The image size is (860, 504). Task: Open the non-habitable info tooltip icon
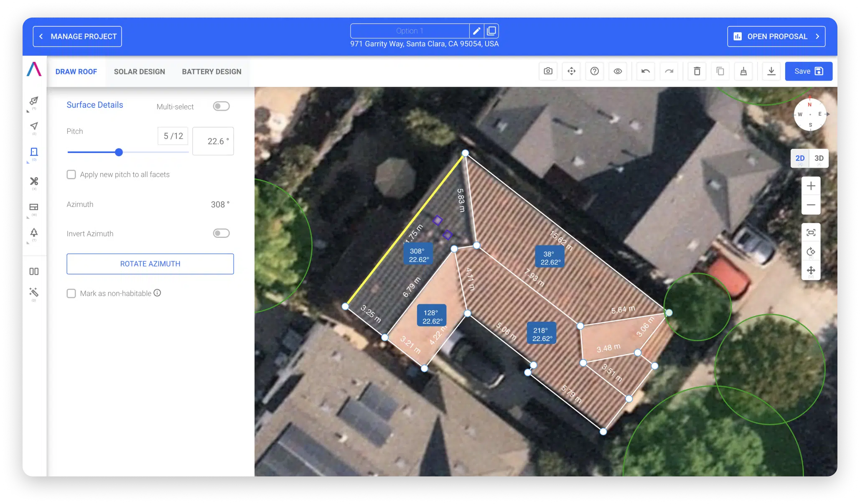click(157, 293)
